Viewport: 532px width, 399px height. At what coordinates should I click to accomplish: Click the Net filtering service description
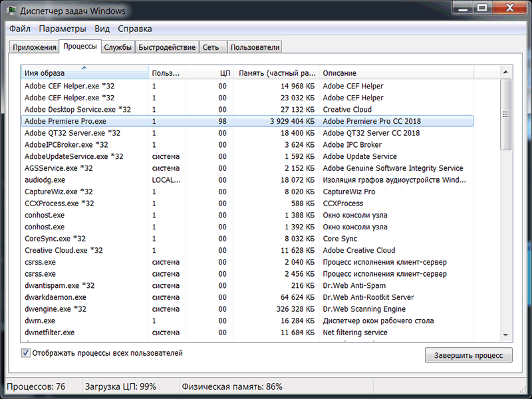(x=355, y=332)
